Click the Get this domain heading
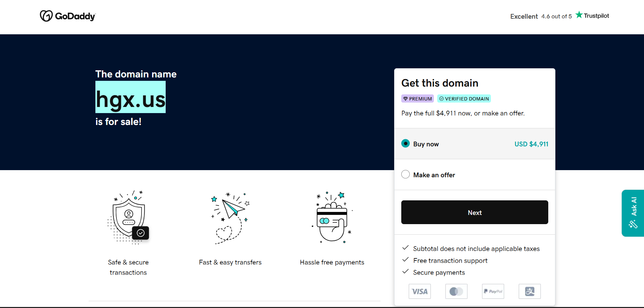644x308 pixels. tap(440, 83)
